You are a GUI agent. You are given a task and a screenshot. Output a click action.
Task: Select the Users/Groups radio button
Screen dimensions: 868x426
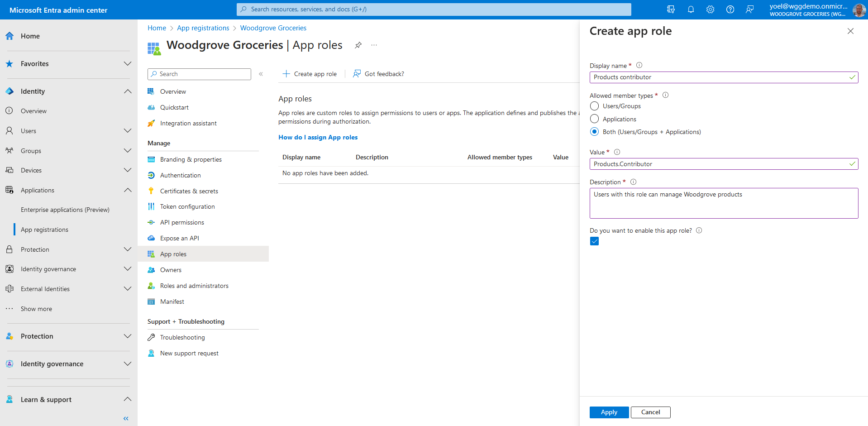tap(595, 106)
